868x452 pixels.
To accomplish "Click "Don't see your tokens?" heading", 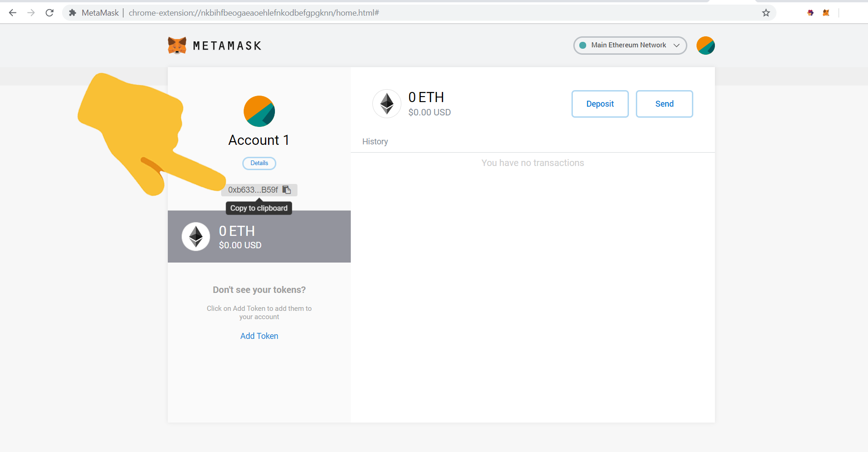I will pos(259,290).
